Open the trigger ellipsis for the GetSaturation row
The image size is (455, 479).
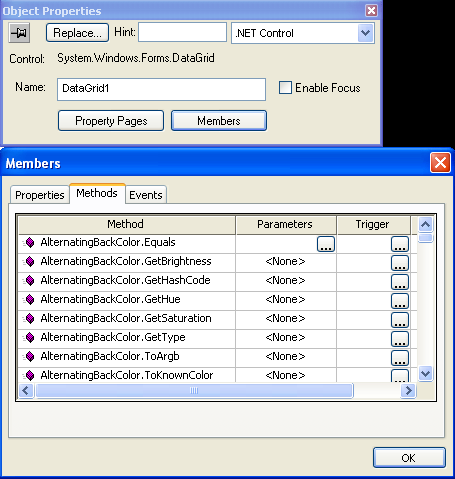click(400, 320)
